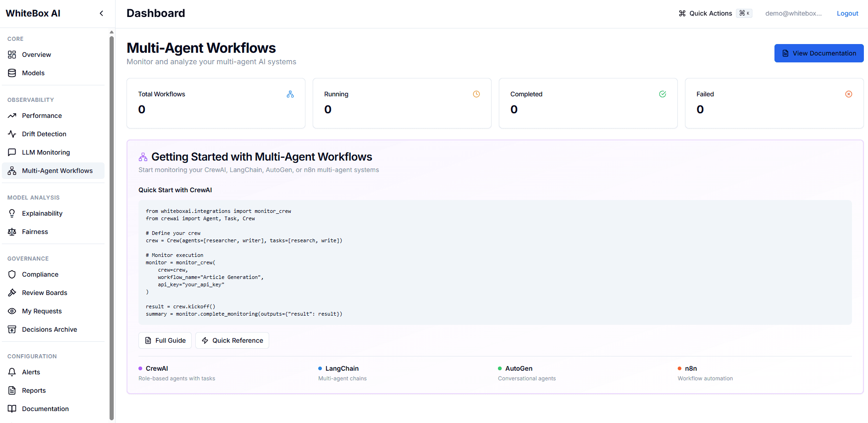Open the Decisions Archive text label

pyautogui.click(x=50, y=329)
